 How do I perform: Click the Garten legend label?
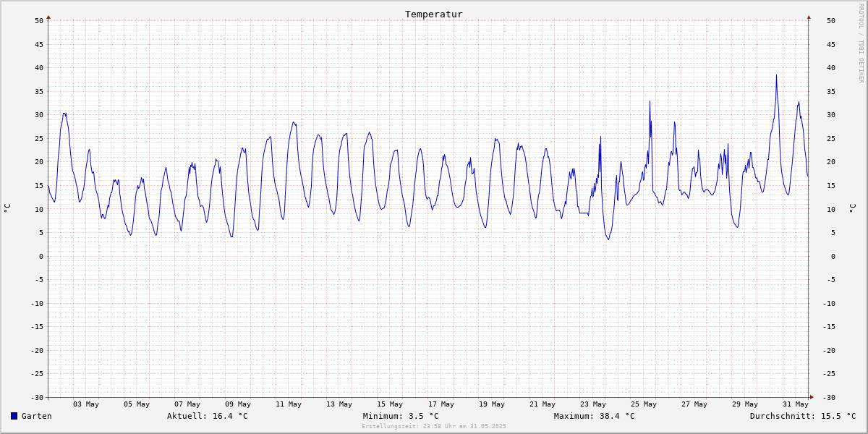pos(37,416)
